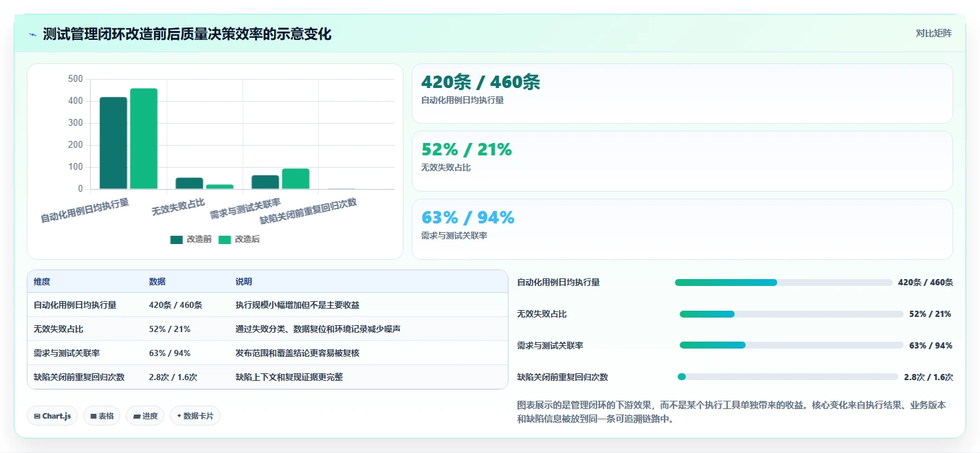Viewport: 980px width, 453px height.
Task: Click the 改造后 bar for 需求与测试关联率
Action: pyautogui.click(x=296, y=179)
